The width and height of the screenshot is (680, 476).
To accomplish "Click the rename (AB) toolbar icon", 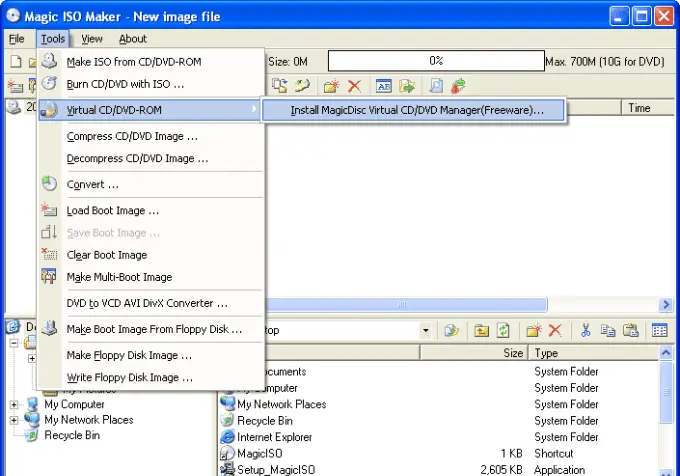I will pyautogui.click(x=384, y=86).
